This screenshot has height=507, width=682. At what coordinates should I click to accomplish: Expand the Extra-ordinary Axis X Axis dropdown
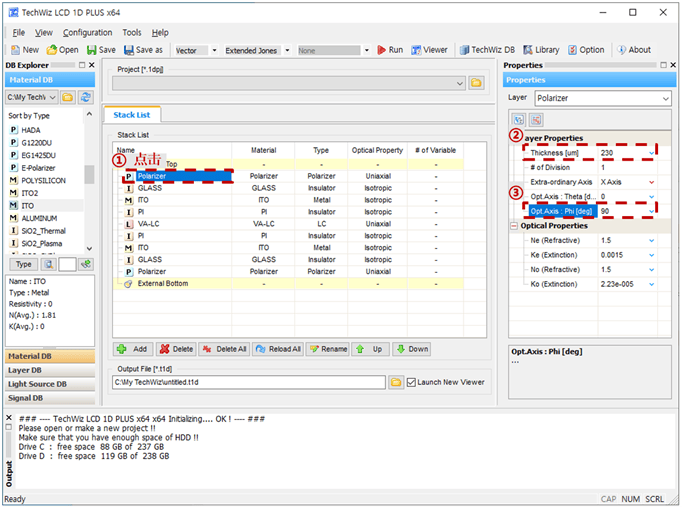[652, 182]
